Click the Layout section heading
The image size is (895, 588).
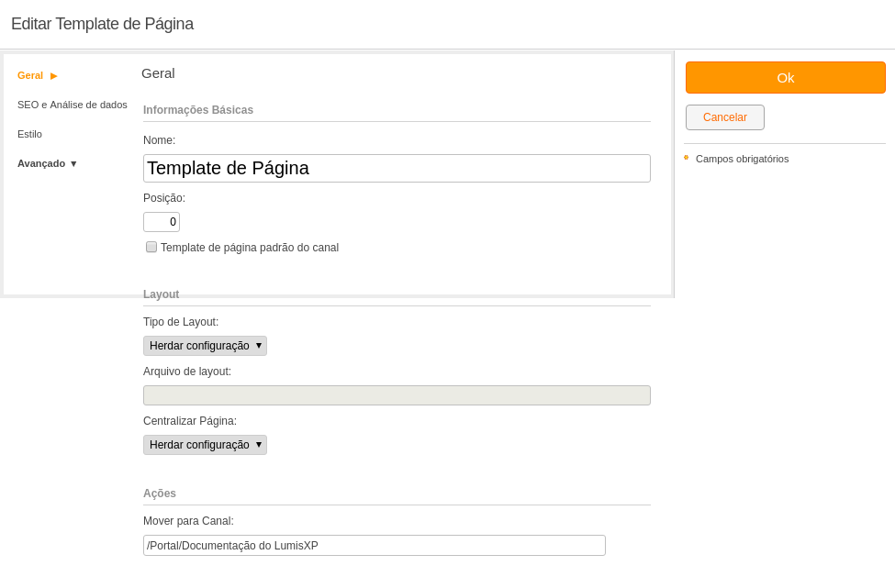[161, 294]
